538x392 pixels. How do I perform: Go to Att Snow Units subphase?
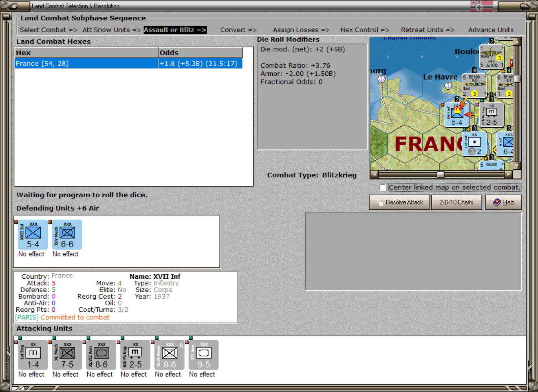112,30
